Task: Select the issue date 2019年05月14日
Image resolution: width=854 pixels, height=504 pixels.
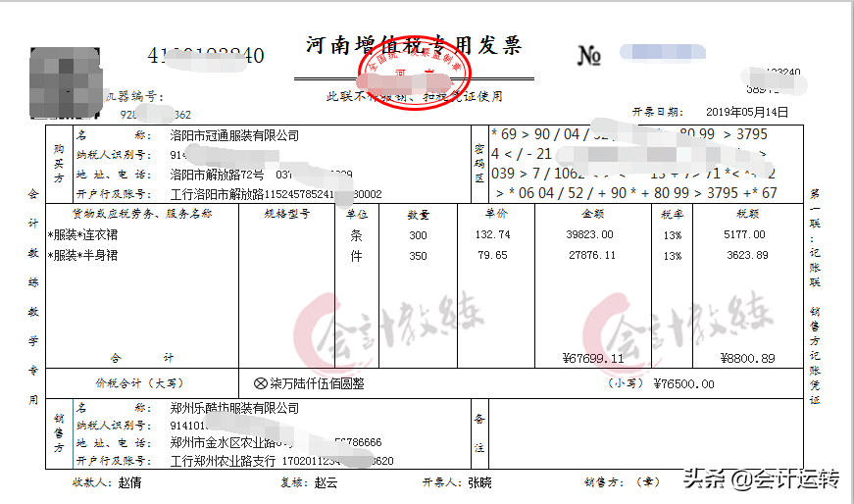Action: click(x=747, y=112)
